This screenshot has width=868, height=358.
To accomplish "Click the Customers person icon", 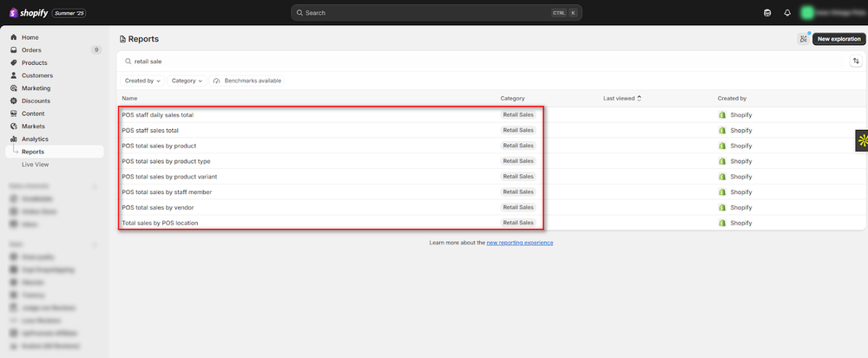I will (x=14, y=75).
